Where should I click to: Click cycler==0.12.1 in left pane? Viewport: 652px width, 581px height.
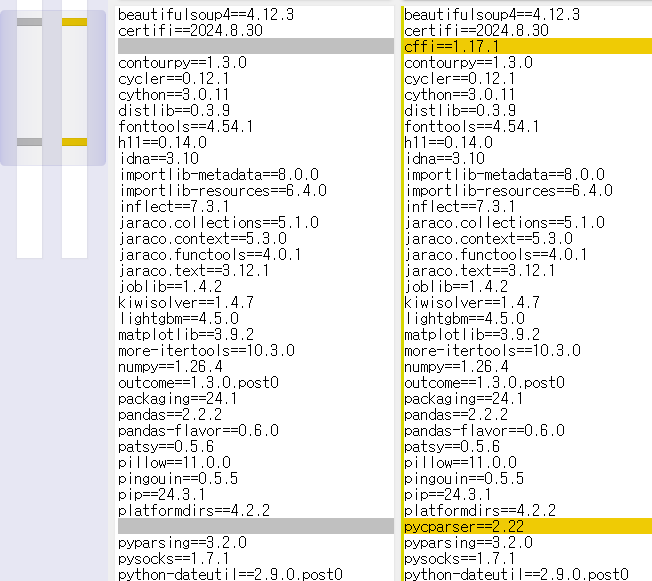pos(174,78)
